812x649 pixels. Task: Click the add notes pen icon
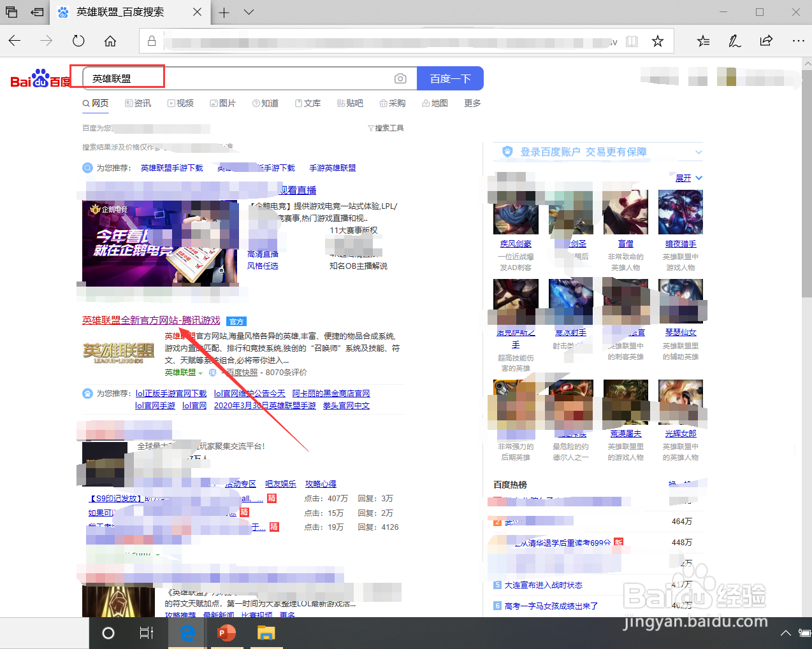734,41
